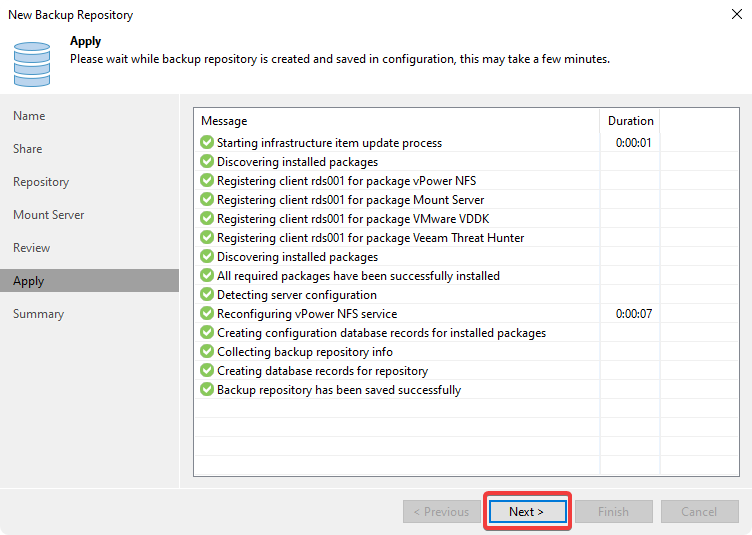Select the Mount Server wizard step
752x535 pixels.
tap(48, 215)
